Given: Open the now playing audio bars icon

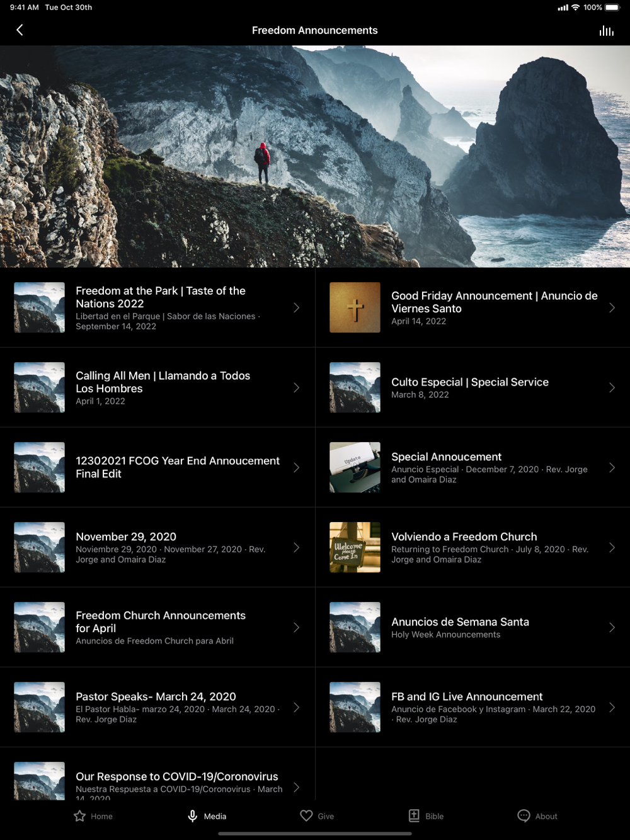Looking at the screenshot, I should pyautogui.click(x=606, y=31).
